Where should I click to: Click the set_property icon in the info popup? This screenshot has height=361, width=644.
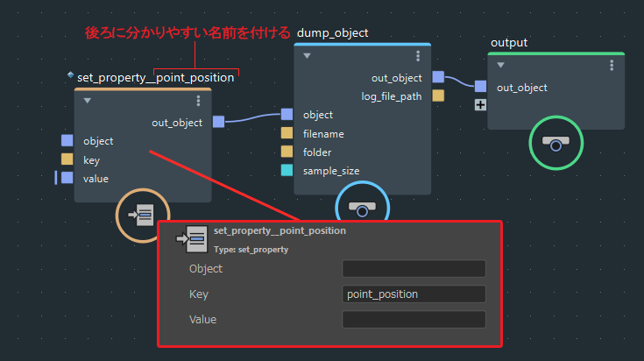(191, 237)
